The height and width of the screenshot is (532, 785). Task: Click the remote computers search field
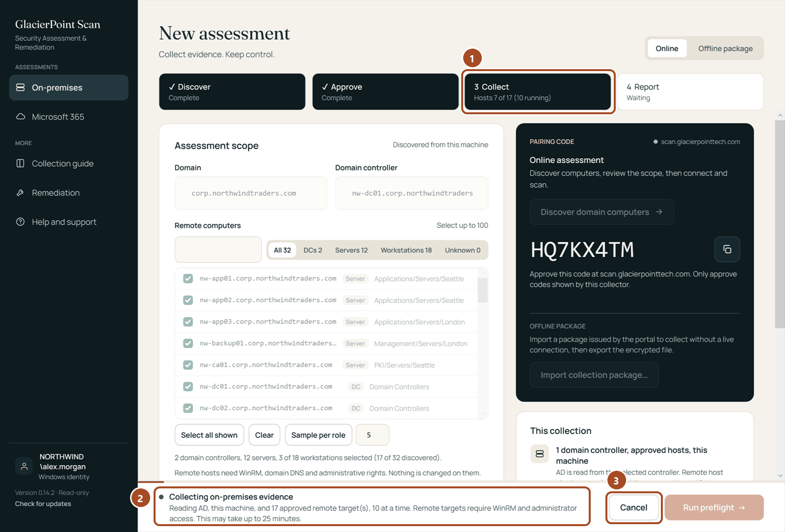click(x=218, y=250)
